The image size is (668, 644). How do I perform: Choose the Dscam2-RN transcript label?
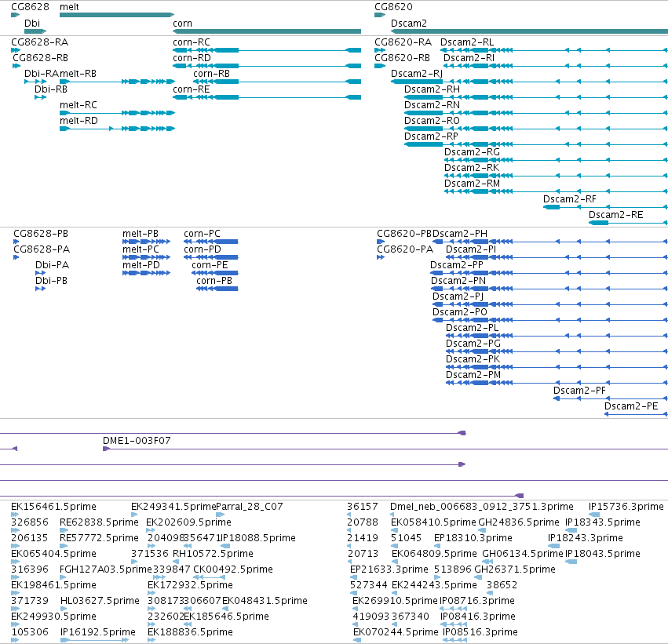click(x=432, y=105)
